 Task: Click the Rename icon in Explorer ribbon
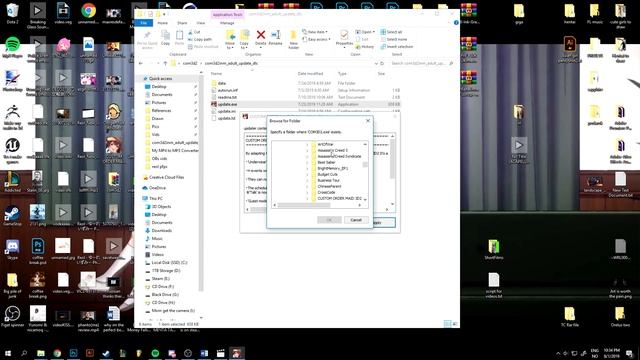pyautogui.click(x=276, y=35)
